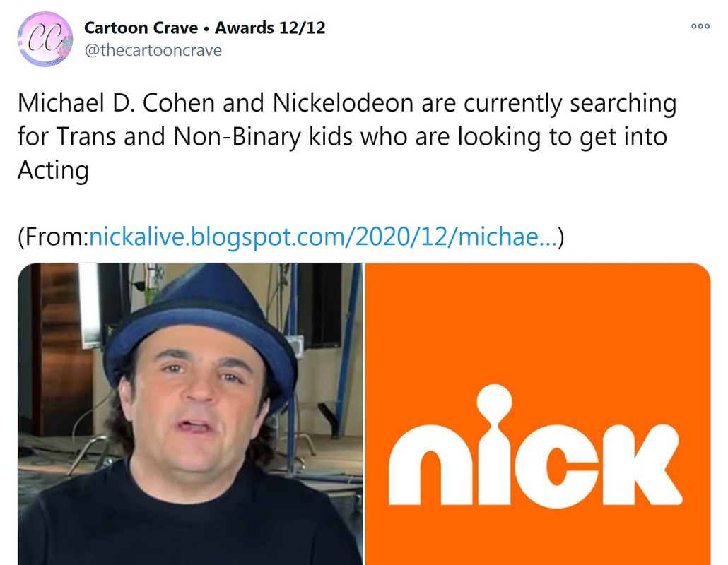Click 'Trans and Non-Binary' phrase in tweet

pyautogui.click(x=179, y=137)
